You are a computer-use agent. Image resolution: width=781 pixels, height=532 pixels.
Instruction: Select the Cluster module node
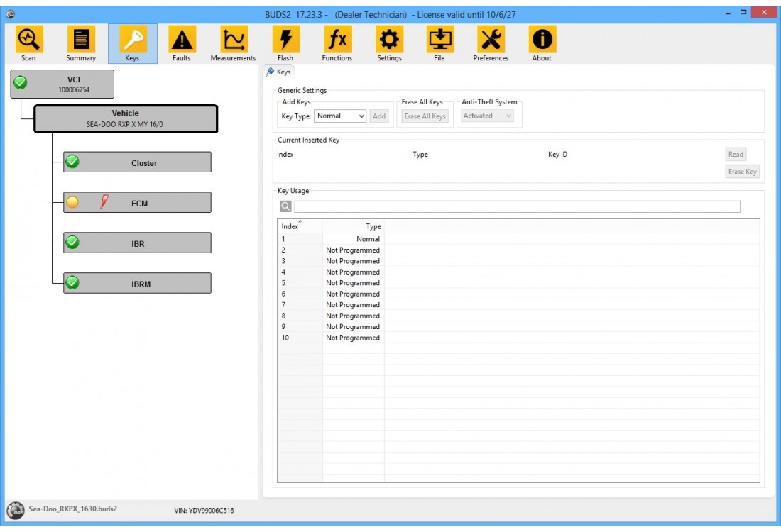[x=137, y=162]
